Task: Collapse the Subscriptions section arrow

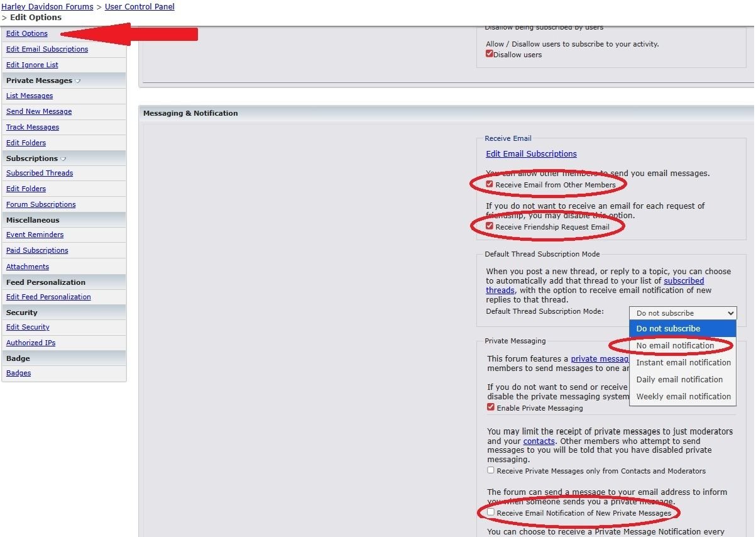Action: click(63, 159)
